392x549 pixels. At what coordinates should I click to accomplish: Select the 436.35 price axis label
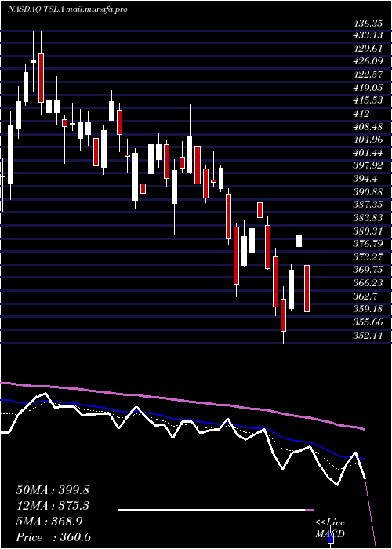[x=368, y=24]
